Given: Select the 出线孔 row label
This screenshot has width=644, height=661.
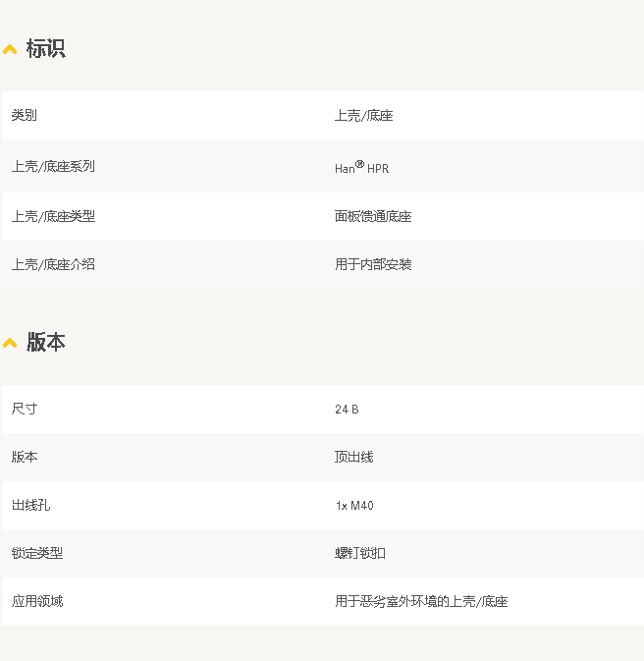Looking at the screenshot, I should tap(30, 505).
